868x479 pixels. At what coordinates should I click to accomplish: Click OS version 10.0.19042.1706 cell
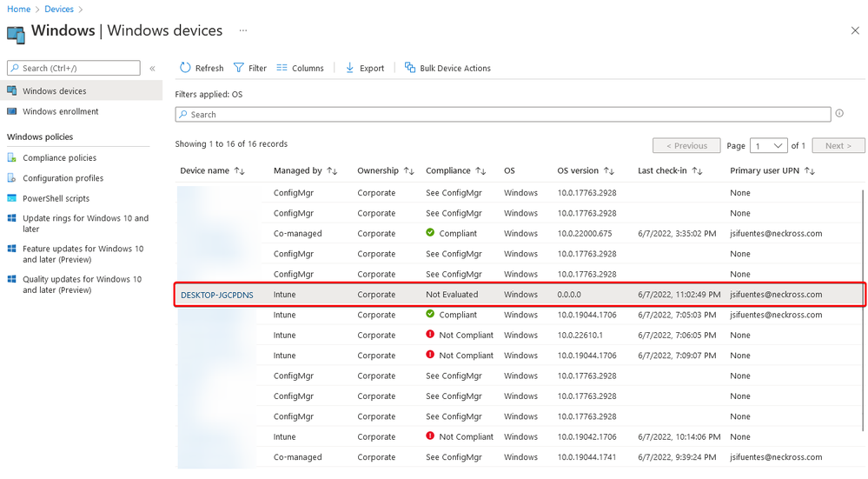(586, 437)
